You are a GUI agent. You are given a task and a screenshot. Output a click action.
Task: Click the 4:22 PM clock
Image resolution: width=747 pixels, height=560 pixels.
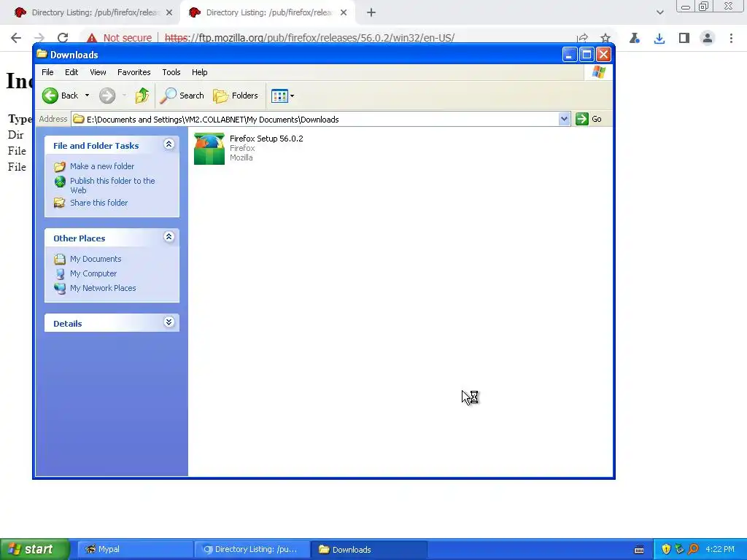[720, 550]
